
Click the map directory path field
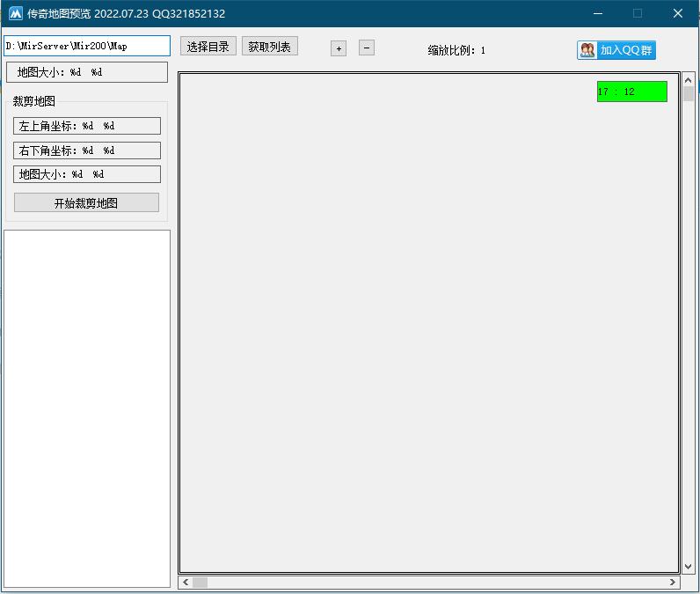click(x=86, y=46)
